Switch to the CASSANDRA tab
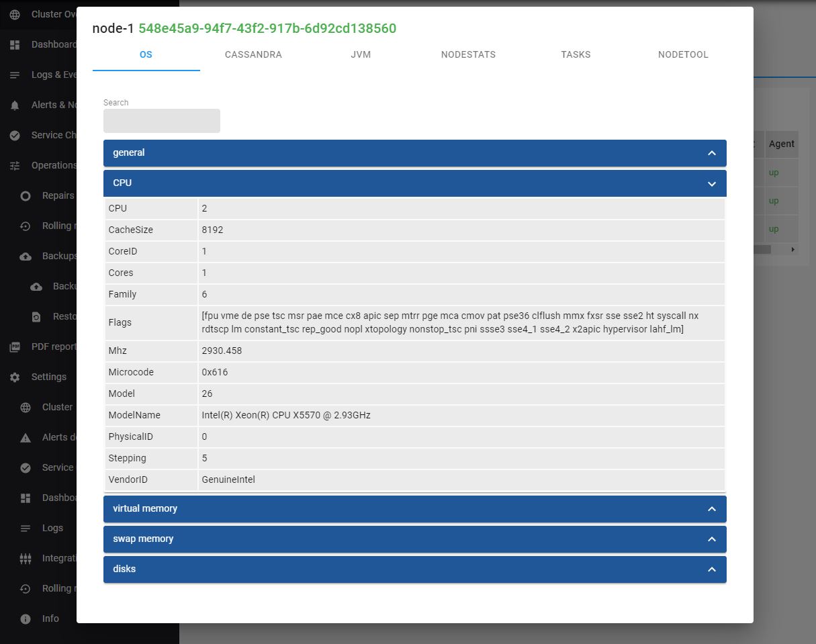The width and height of the screenshot is (816, 644). 253,54
